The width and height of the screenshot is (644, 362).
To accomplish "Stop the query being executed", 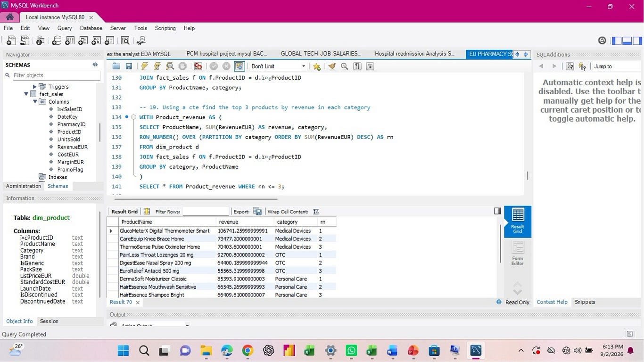I will [x=182, y=66].
